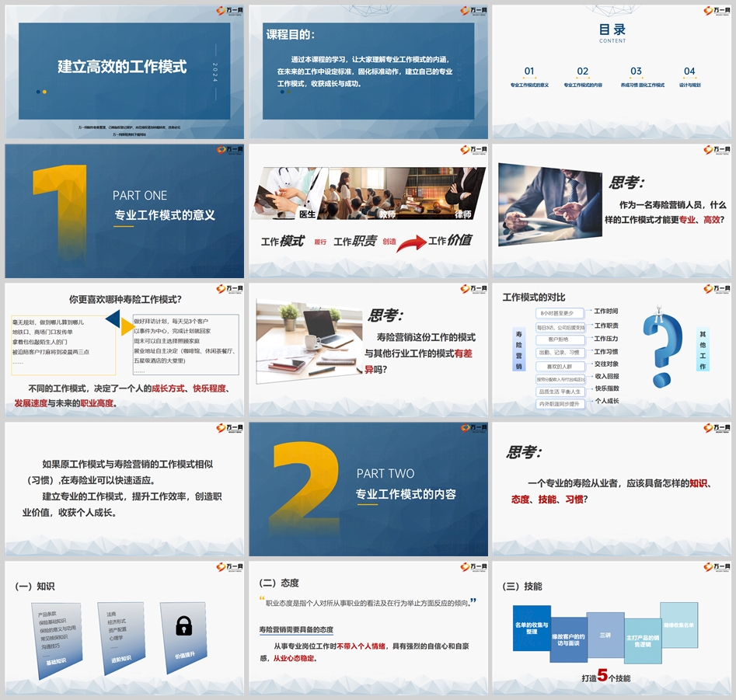Screen dimensions: 736x700
Task: Select the slide beginning "如果原工作模式"
Action: point(124,489)
